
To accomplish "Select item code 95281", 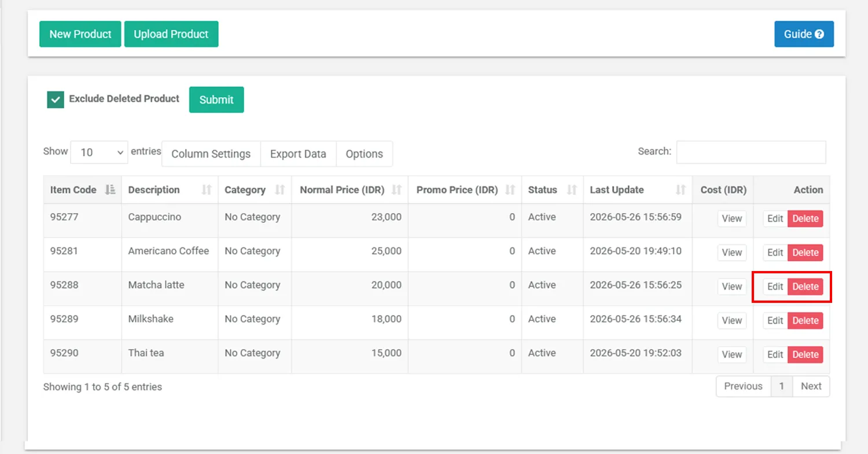I will click(x=64, y=251).
